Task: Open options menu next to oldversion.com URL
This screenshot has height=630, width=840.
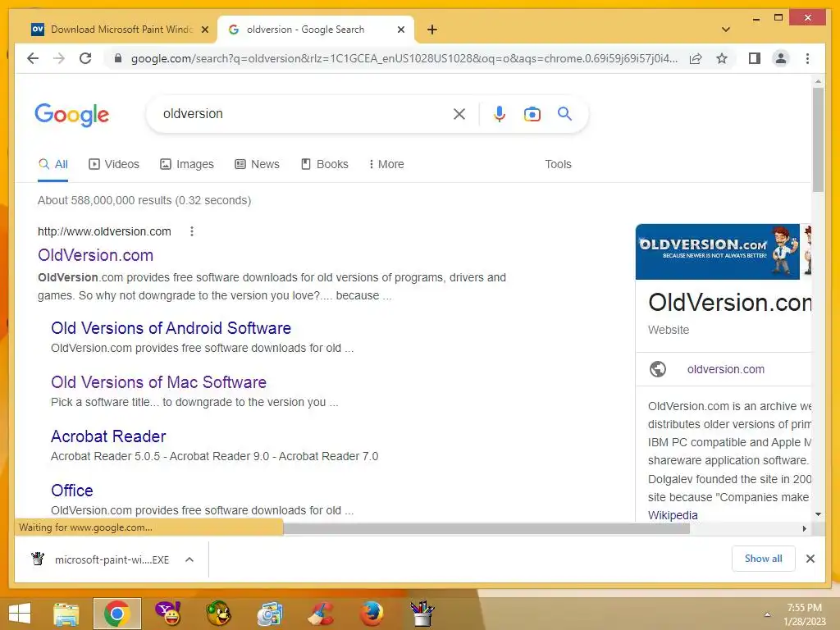Action: pos(192,231)
